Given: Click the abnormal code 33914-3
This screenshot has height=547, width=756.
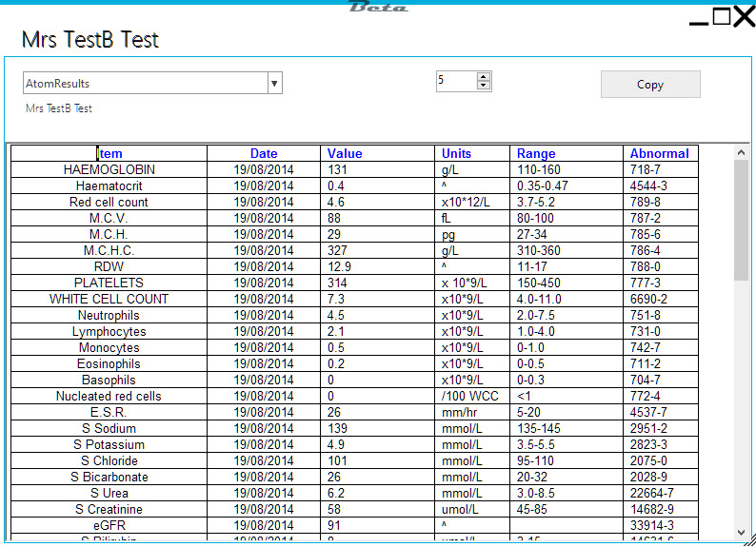Looking at the screenshot, I should click(x=661, y=525).
